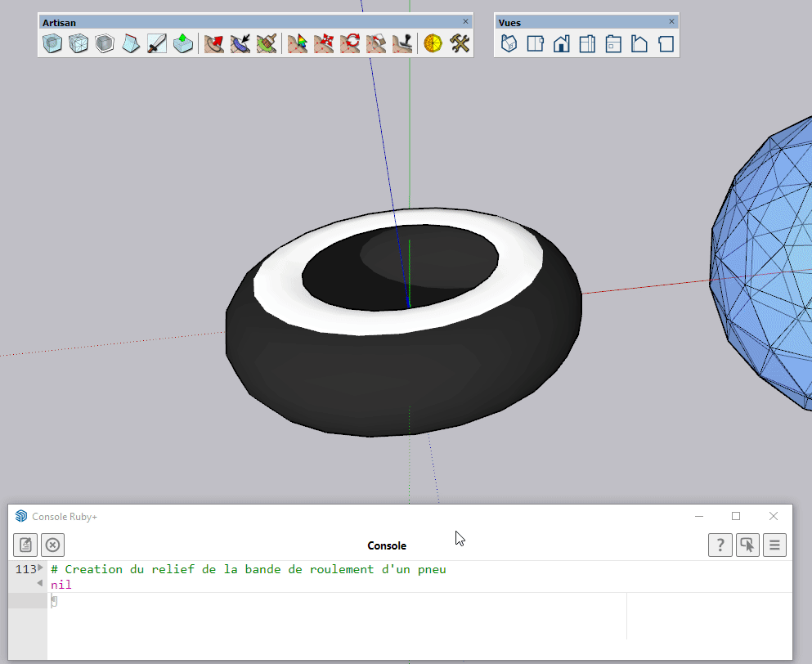Image resolution: width=812 pixels, height=664 pixels.
Task: Close the Vues toolbar
Action: pyautogui.click(x=671, y=21)
